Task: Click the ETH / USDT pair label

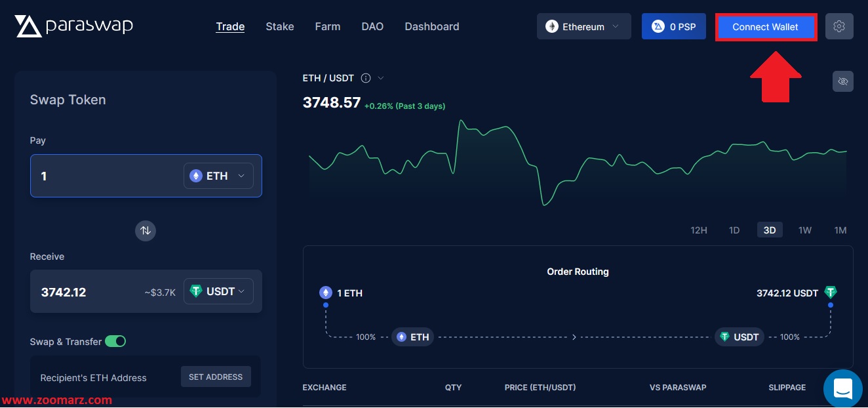Action: coord(328,78)
